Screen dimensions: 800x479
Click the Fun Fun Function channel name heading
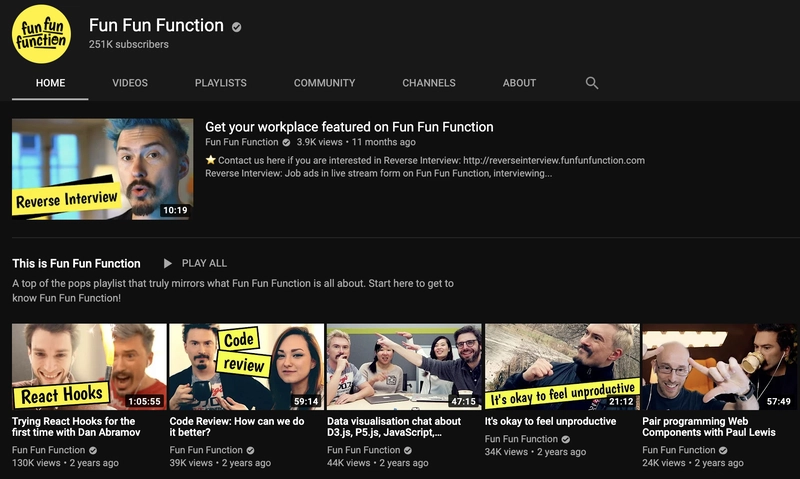coord(156,26)
